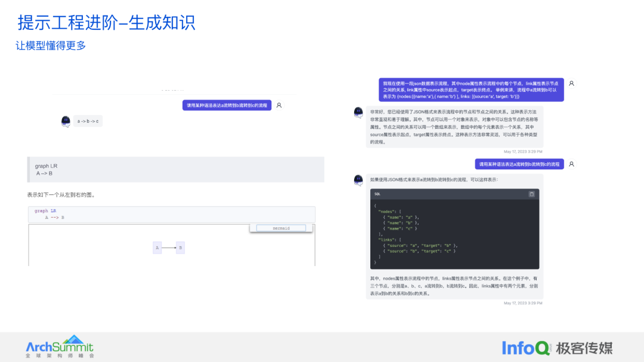The height and width of the screenshot is (362, 644).
Task: Click the mermaid label box
Action: pos(281,228)
